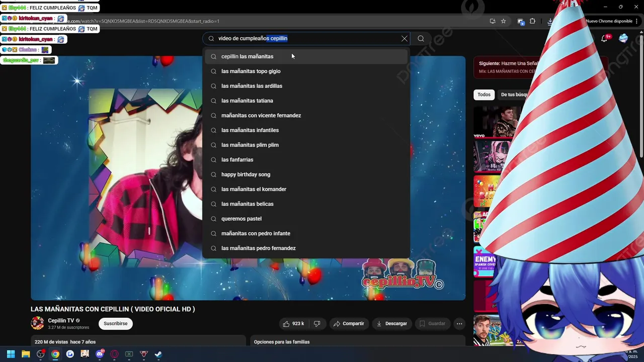The width and height of the screenshot is (644, 362).
Task: Dislike the video with thumbs down
Action: [317, 324]
